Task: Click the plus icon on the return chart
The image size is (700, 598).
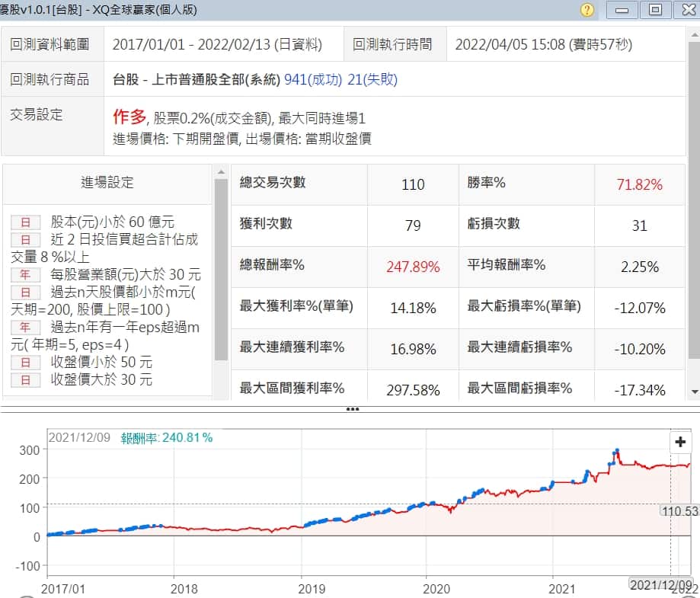Action: 680,443
